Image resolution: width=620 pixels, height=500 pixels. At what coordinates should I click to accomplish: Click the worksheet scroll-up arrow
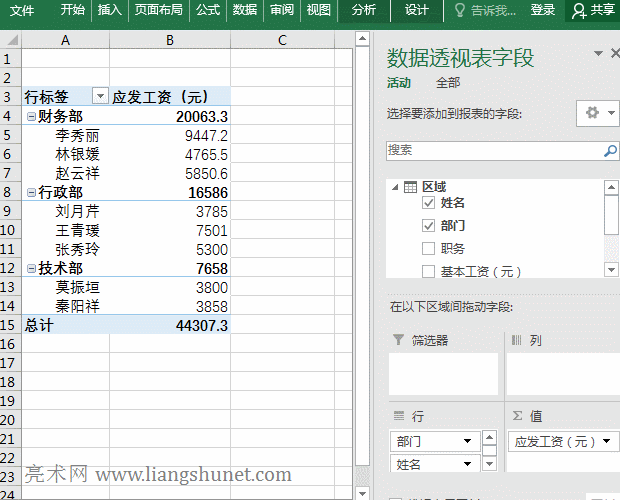[362, 39]
